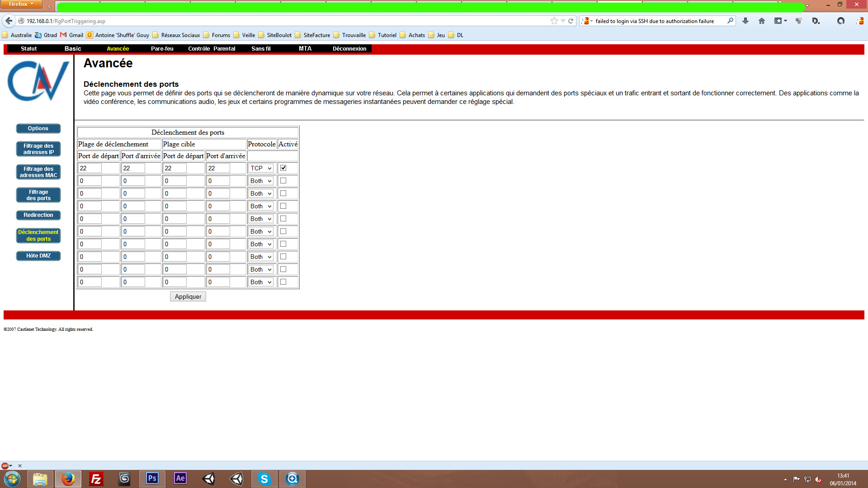
Task: Expand the URL bar history dropdown arrow
Action: point(563,21)
